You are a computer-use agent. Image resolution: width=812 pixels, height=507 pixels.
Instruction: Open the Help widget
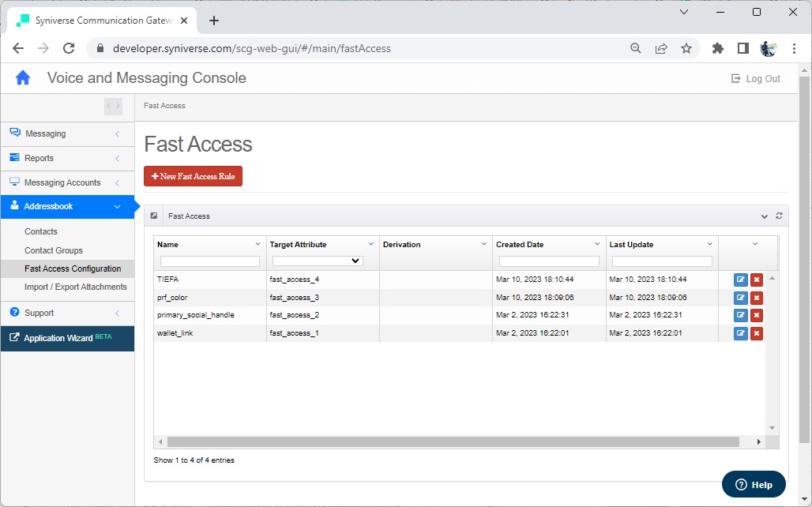(x=754, y=485)
